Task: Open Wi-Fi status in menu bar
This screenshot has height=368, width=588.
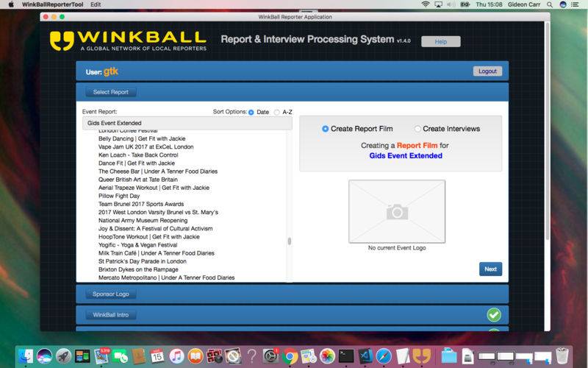Action: point(426,4)
